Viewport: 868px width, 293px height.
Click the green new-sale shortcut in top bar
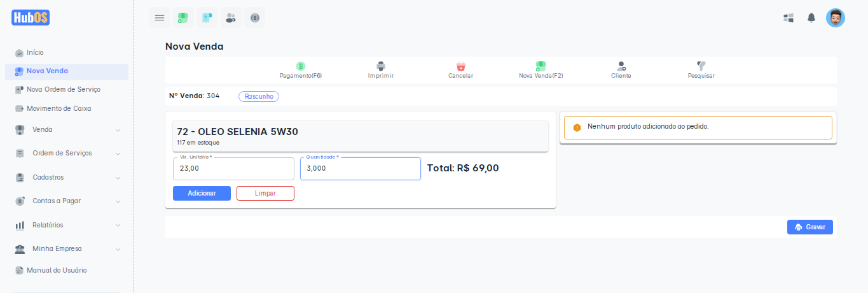(183, 18)
